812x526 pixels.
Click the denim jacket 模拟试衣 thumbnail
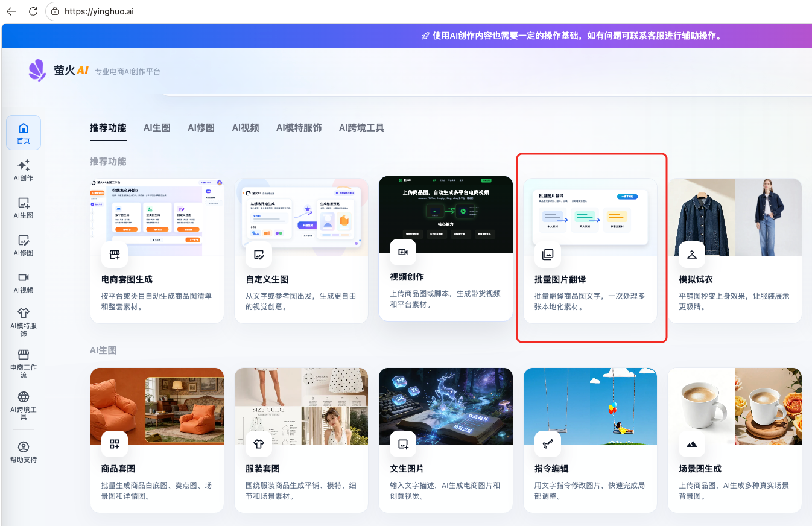point(734,217)
